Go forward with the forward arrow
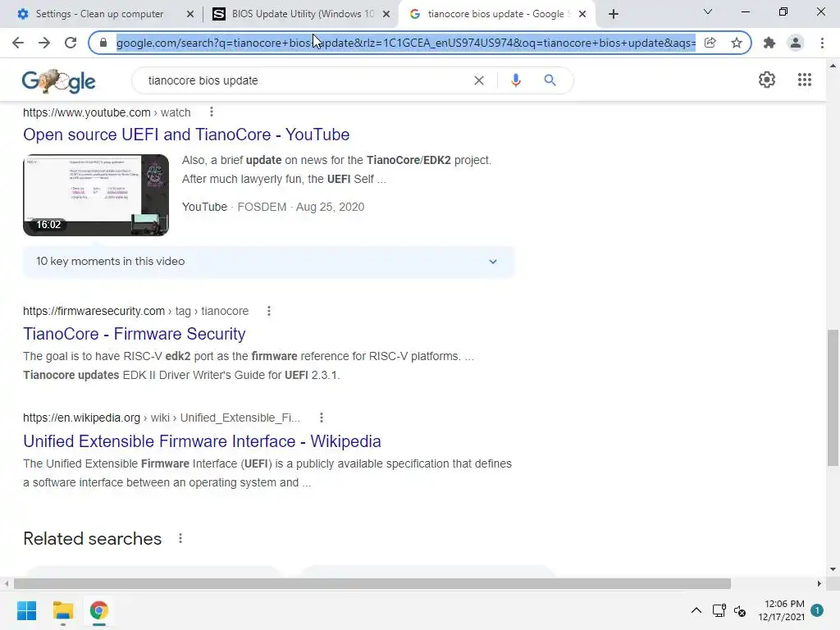Viewport: 840px width, 630px height. click(44, 43)
